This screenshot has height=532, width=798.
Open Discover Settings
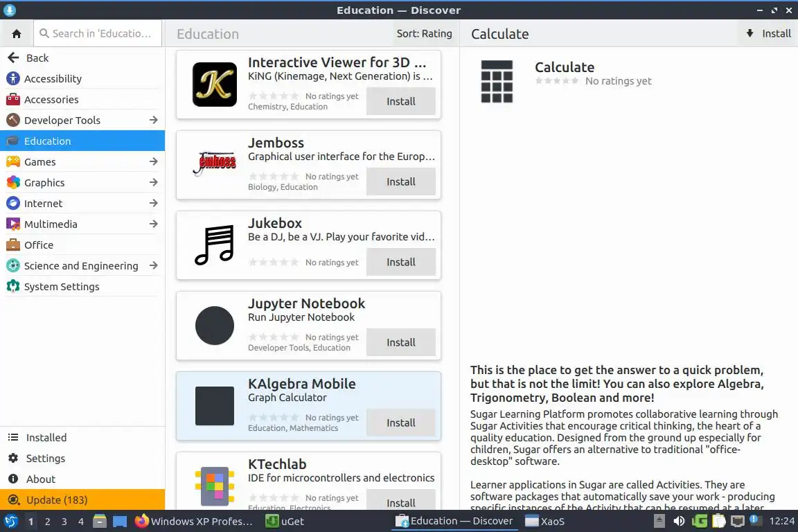coord(82,459)
